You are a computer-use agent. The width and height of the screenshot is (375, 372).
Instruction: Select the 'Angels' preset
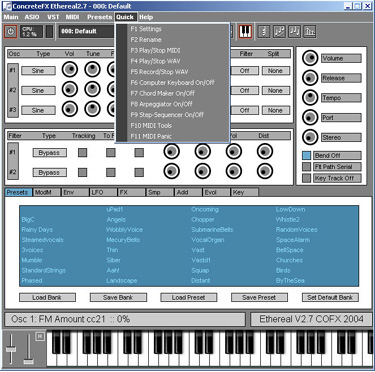116,220
